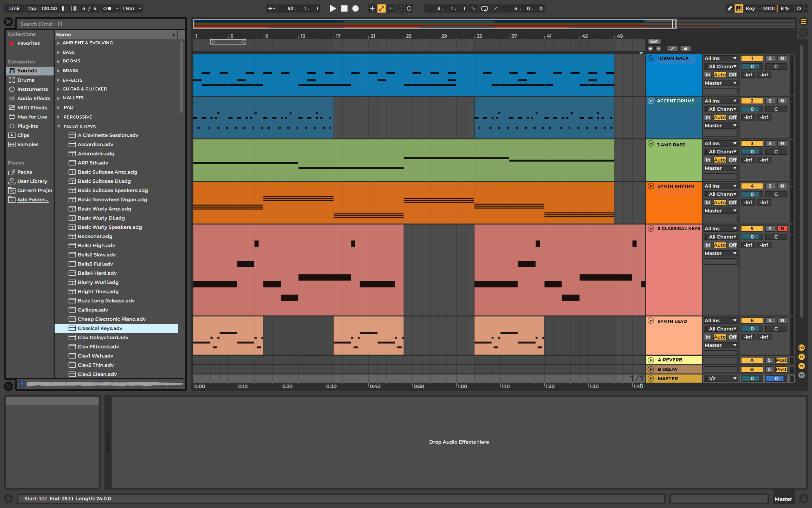Open All Ins dropdown on 1 DRUM RACK
Viewport: 812px width, 508px height.
tap(720, 58)
